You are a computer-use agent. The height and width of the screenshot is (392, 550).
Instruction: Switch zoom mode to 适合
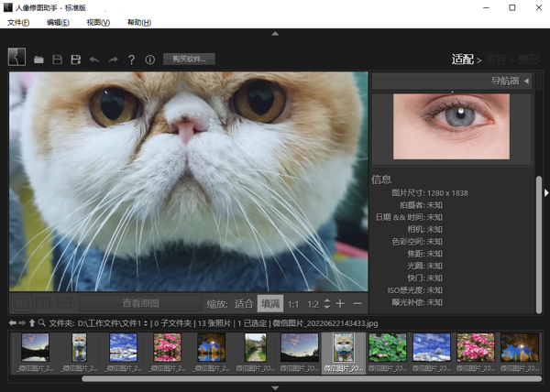[x=244, y=303]
